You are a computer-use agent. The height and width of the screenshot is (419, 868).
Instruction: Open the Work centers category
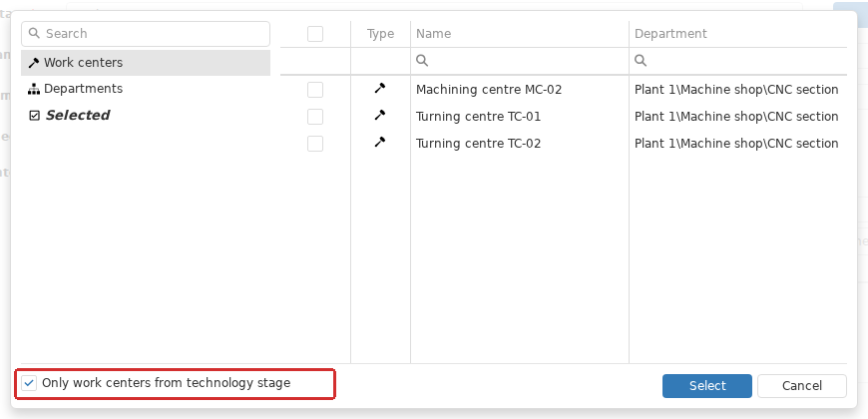[146, 63]
